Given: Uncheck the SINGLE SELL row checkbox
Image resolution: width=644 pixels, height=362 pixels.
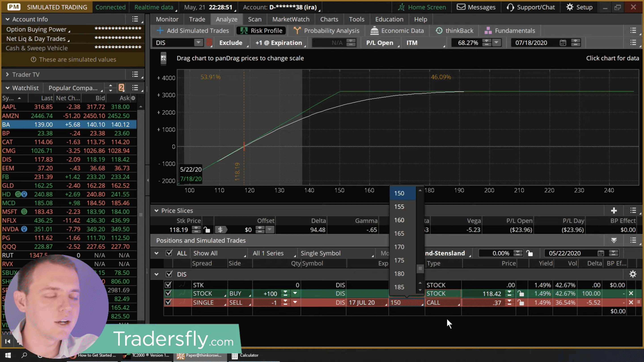Looking at the screenshot, I should pyautogui.click(x=168, y=303).
